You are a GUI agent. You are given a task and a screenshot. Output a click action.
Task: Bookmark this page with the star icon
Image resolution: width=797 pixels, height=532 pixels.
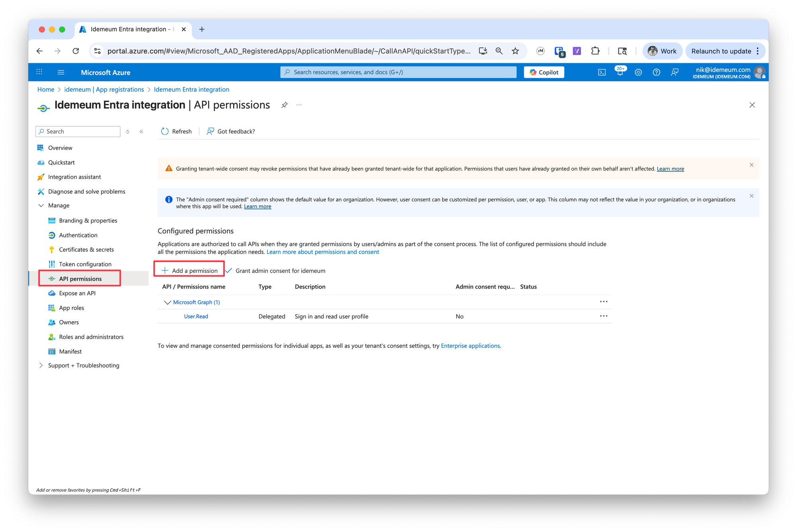pos(515,51)
